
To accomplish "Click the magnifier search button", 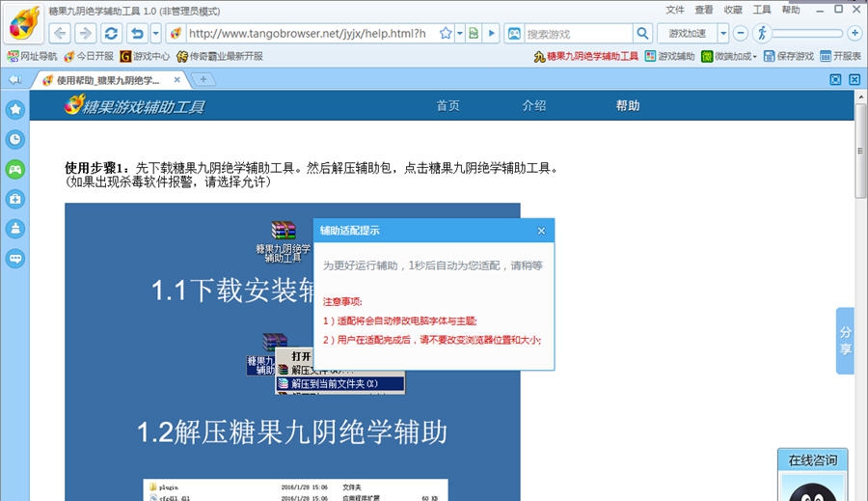I will pyautogui.click(x=642, y=33).
